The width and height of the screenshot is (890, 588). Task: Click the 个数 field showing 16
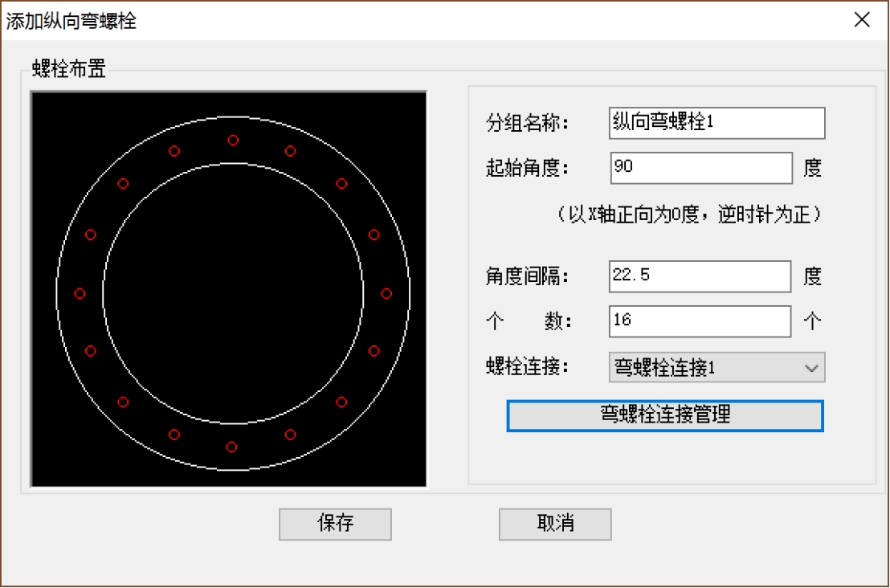[x=699, y=321]
